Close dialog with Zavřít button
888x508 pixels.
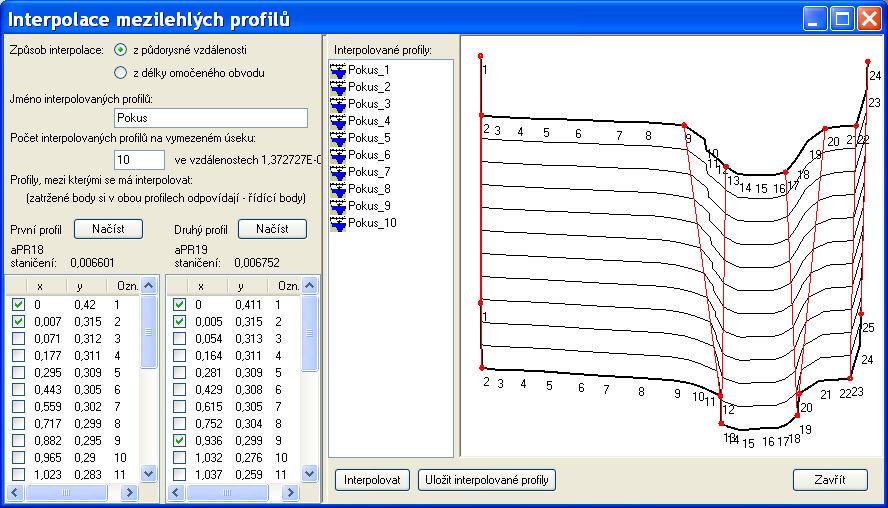[x=830, y=480]
